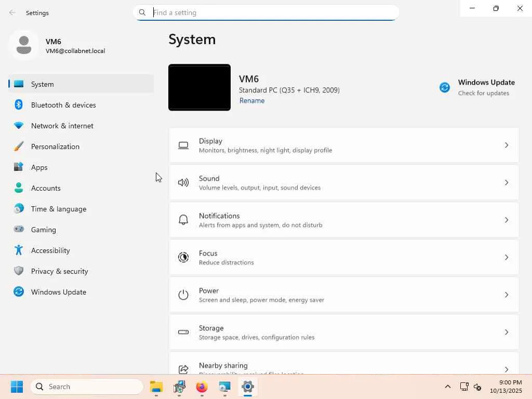Click the Sound speaker icon
This screenshot has height=399, width=532.
[x=183, y=182]
